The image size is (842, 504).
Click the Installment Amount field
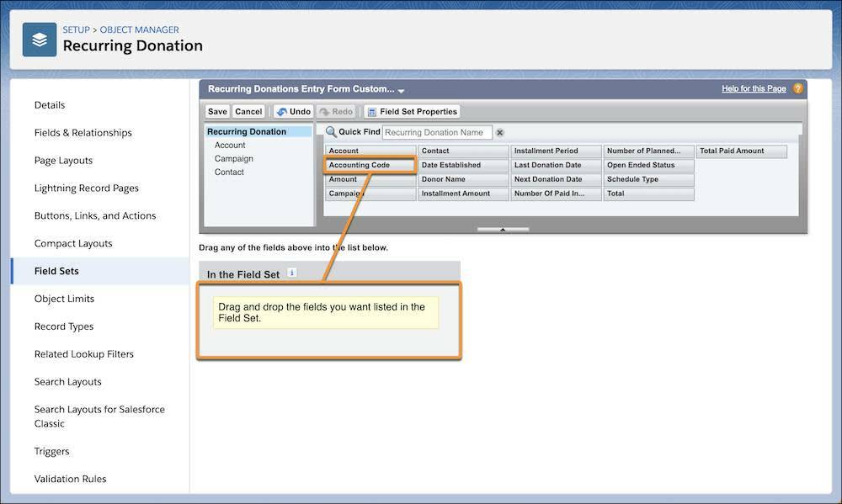pyautogui.click(x=463, y=194)
